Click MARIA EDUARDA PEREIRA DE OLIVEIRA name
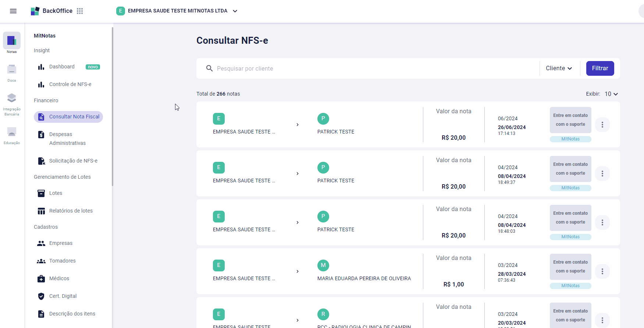 point(364,278)
